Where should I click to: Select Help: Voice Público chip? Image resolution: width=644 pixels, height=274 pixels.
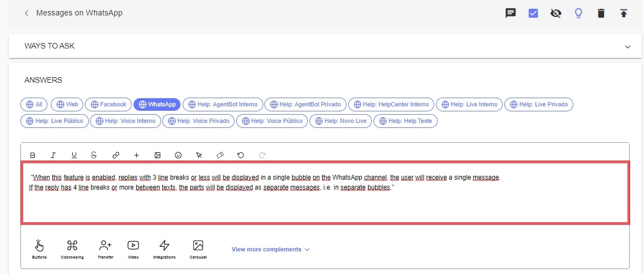pyautogui.click(x=272, y=121)
